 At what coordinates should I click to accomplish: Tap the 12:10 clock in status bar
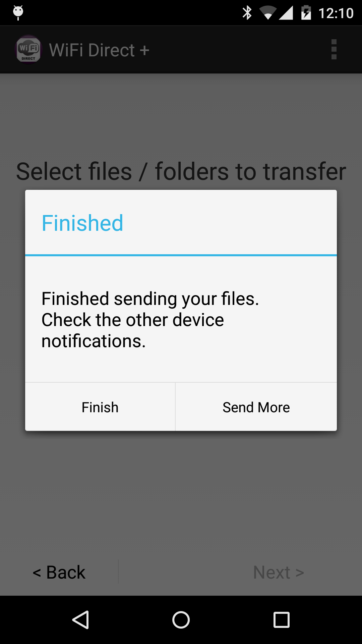(x=336, y=13)
